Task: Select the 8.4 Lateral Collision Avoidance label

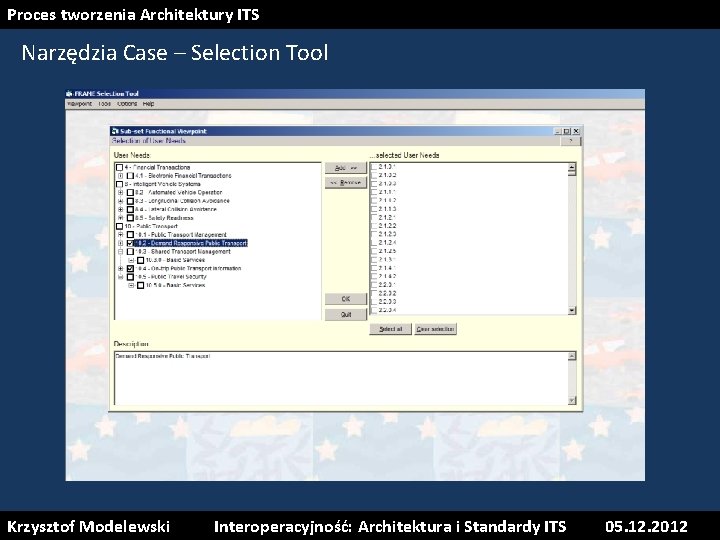Action: click(x=176, y=209)
